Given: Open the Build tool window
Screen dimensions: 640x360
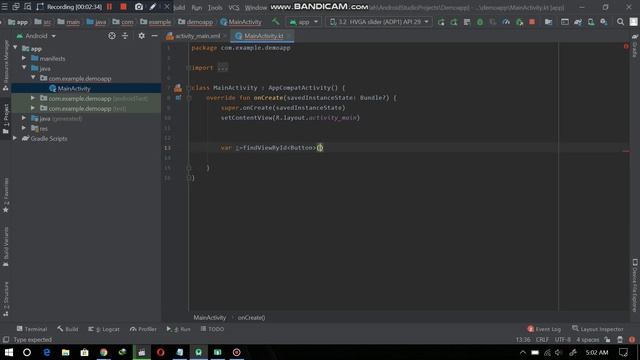Looking at the screenshot, I should pyautogui.click(x=68, y=329).
